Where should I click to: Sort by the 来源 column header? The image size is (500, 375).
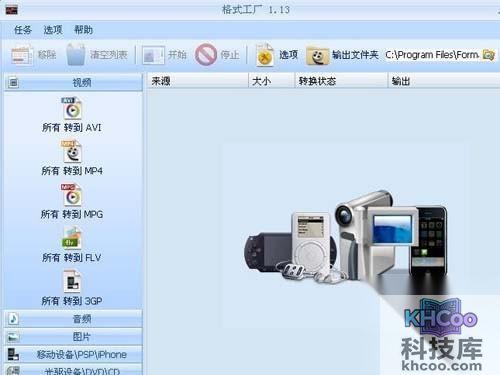[x=198, y=81]
